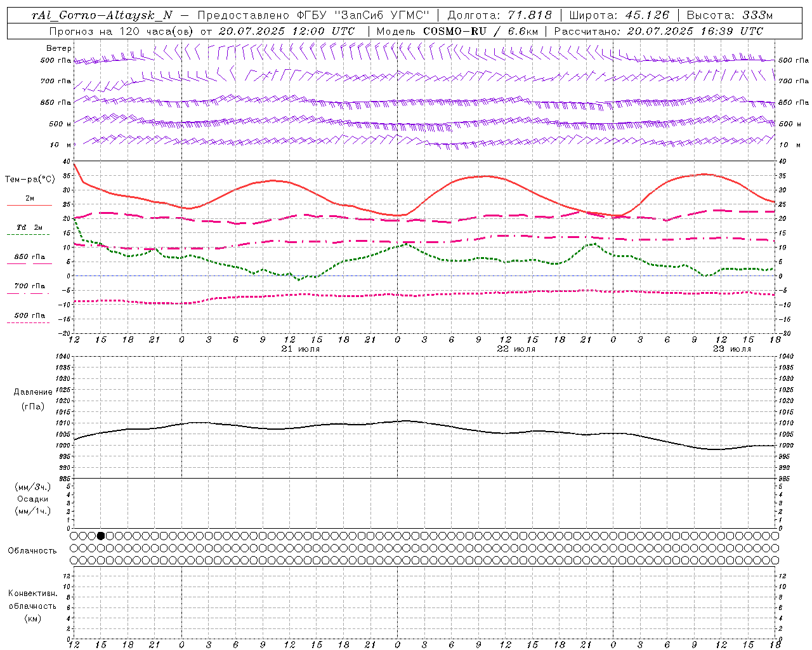Click the black surface pressure curve
812x650 pixels.
(425, 422)
